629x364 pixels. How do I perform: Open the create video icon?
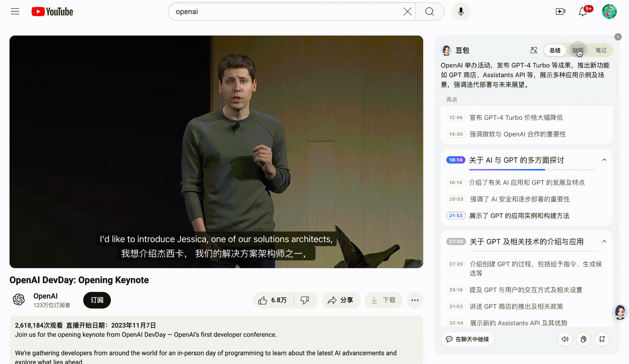pyautogui.click(x=560, y=12)
